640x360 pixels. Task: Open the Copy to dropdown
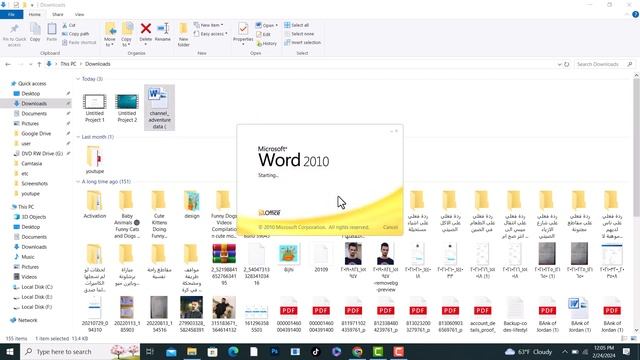[127, 42]
